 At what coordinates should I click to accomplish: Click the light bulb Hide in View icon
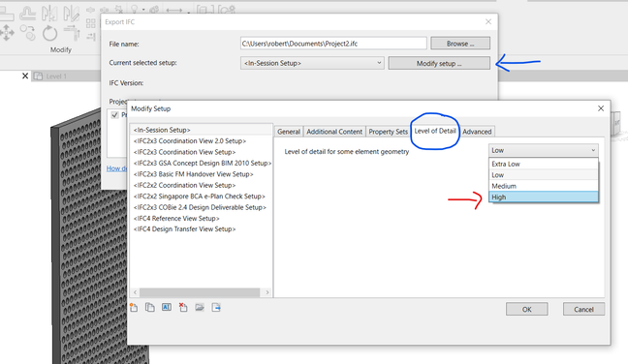pyautogui.click(x=134, y=10)
